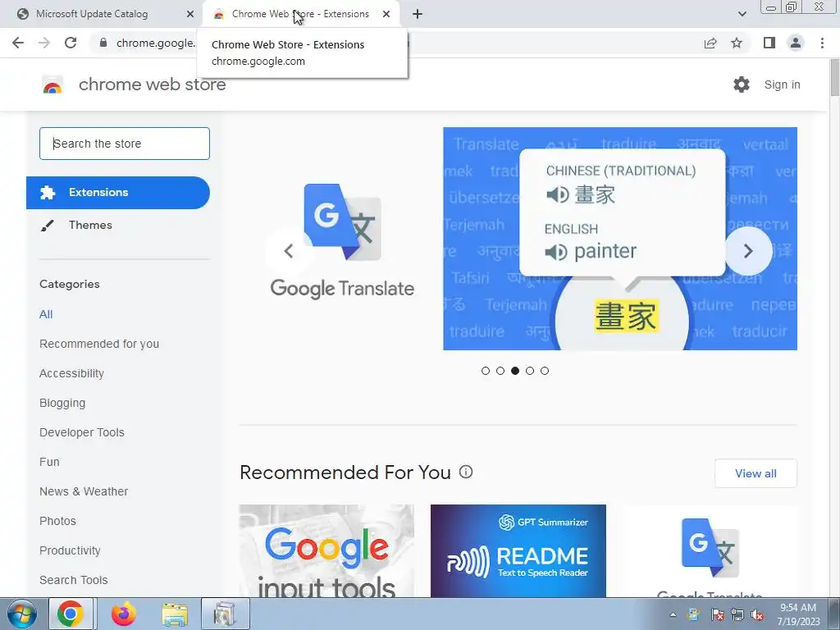The width and height of the screenshot is (840, 630).
Task: Show hidden system tray icons arrow
Action: 673,614
